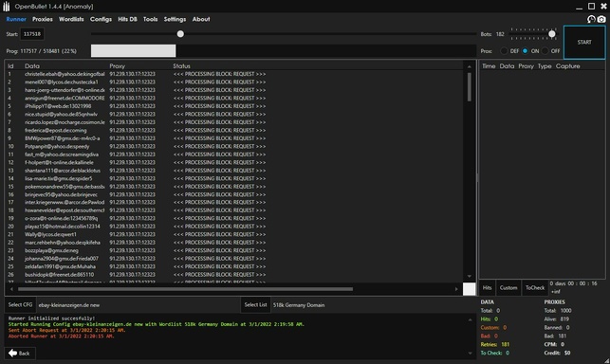Click the Prog 117517 / 518481 label
The height and width of the screenshot is (364, 610).
point(41,51)
